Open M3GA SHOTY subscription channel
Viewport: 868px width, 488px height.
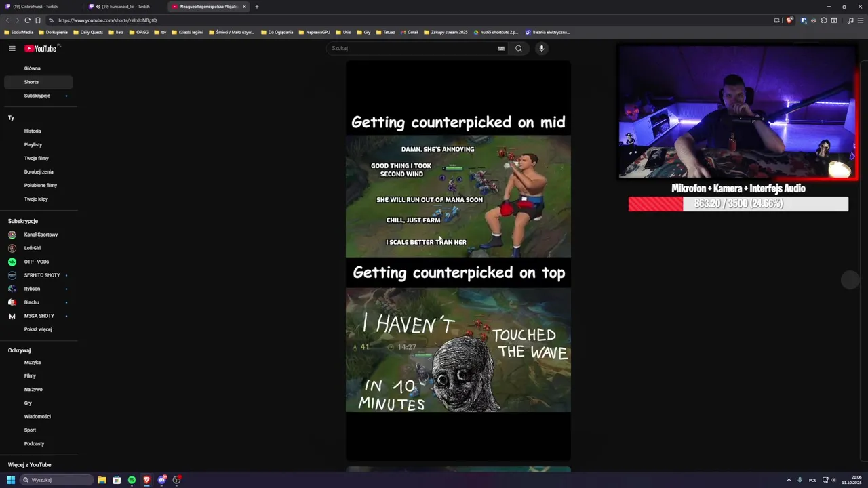click(39, 316)
